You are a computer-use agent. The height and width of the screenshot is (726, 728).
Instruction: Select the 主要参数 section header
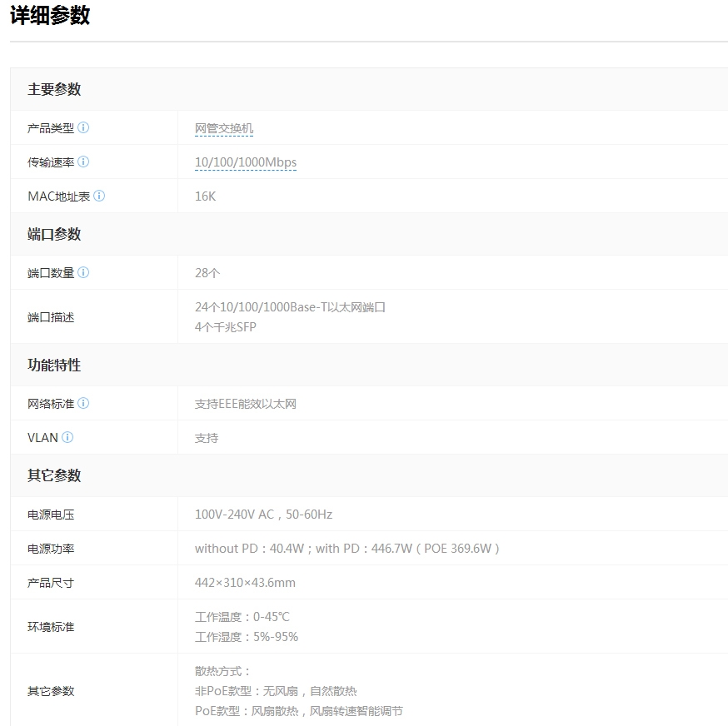point(54,90)
